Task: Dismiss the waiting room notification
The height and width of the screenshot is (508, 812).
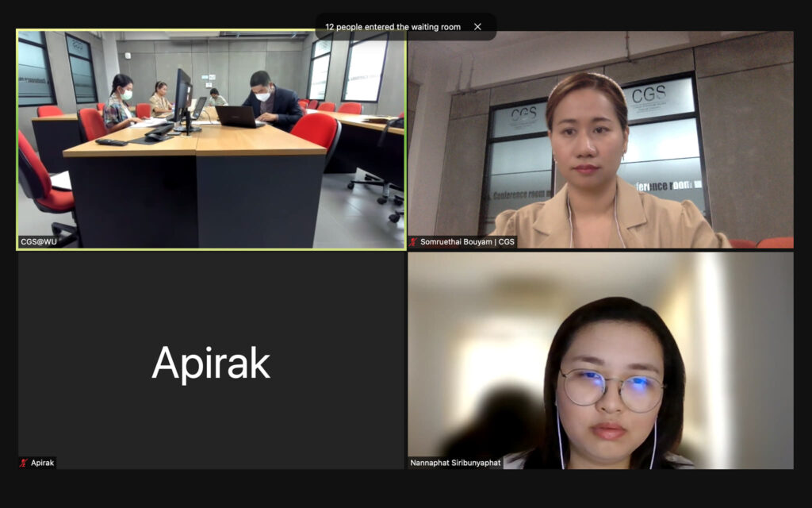Action: pyautogui.click(x=477, y=27)
